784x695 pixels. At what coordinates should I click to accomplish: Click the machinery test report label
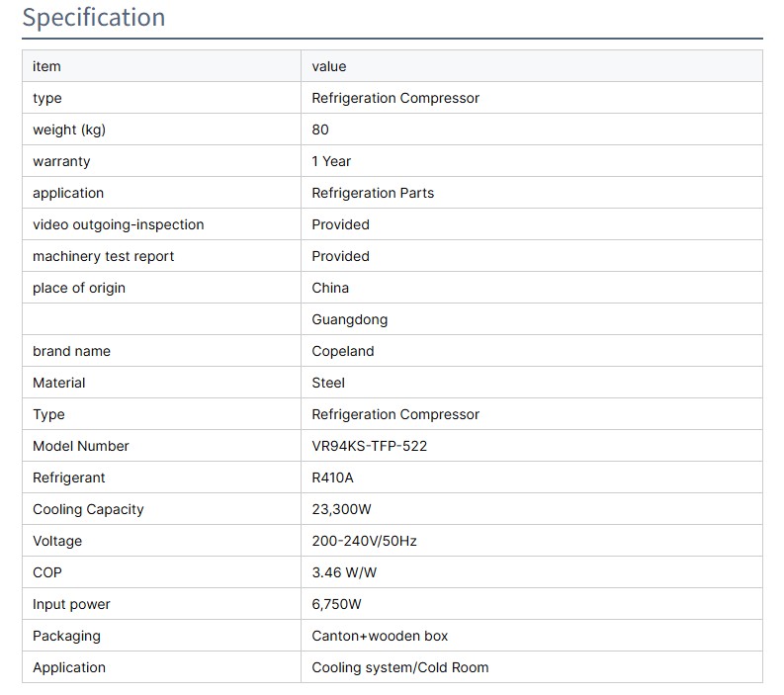tap(103, 256)
